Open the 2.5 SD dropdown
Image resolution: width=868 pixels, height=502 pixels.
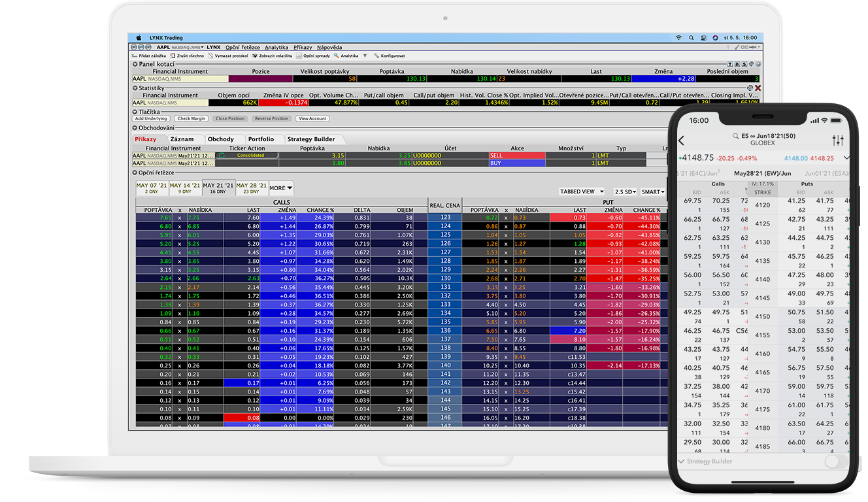click(626, 192)
